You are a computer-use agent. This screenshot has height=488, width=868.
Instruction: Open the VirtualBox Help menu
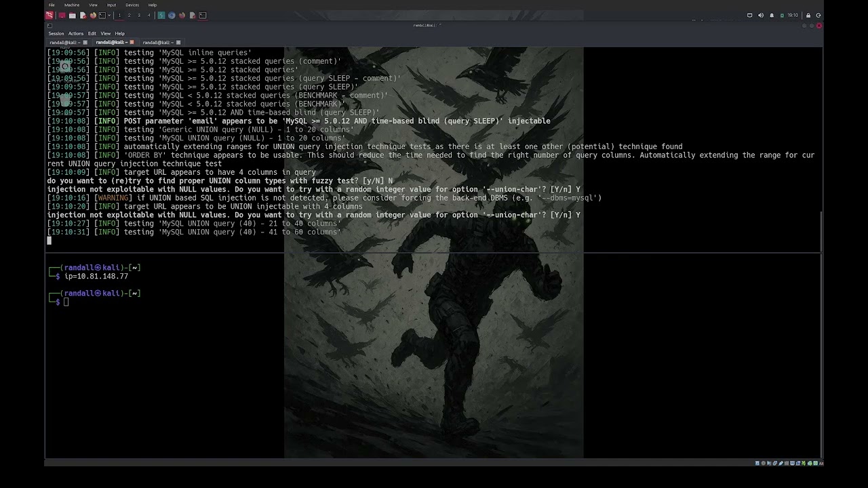pyautogui.click(x=153, y=5)
